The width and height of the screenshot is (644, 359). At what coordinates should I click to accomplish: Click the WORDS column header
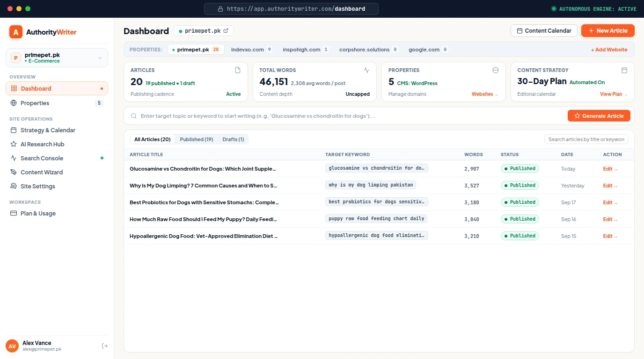click(473, 154)
